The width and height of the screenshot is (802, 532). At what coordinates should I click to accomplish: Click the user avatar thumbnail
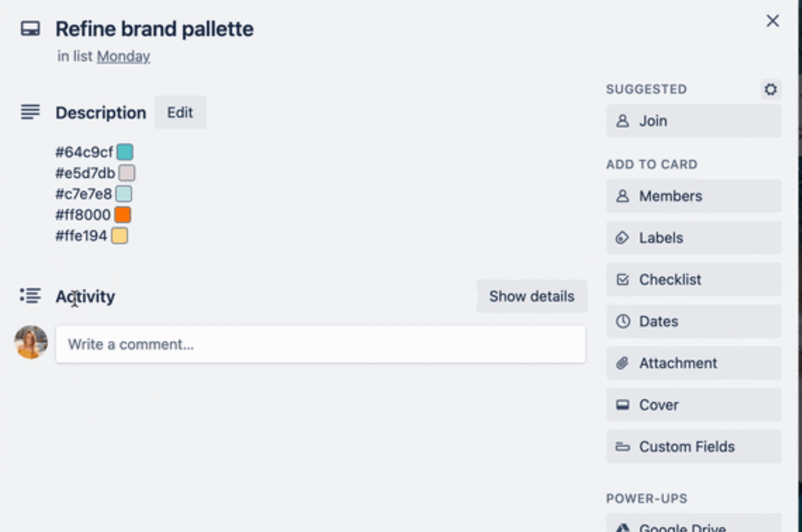(x=31, y=342)
